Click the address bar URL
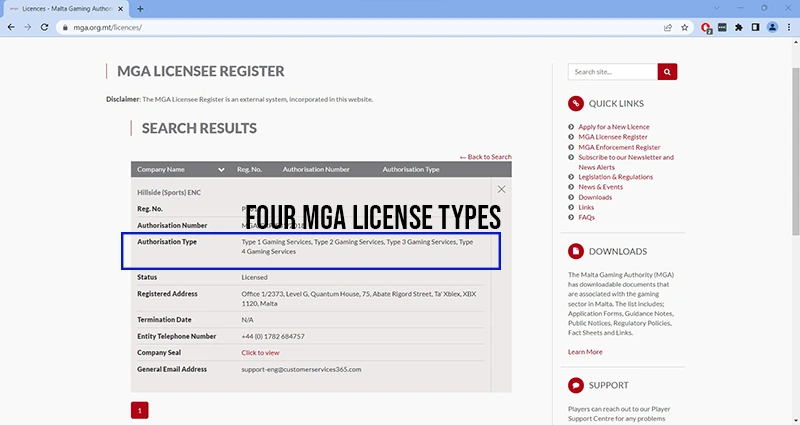Image resolution: width=800 pixels, height=425 pixels. 108,28
